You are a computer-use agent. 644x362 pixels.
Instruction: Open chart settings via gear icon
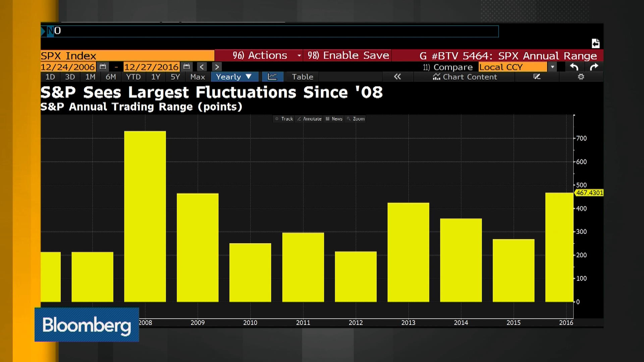click(x=581, y=77)
